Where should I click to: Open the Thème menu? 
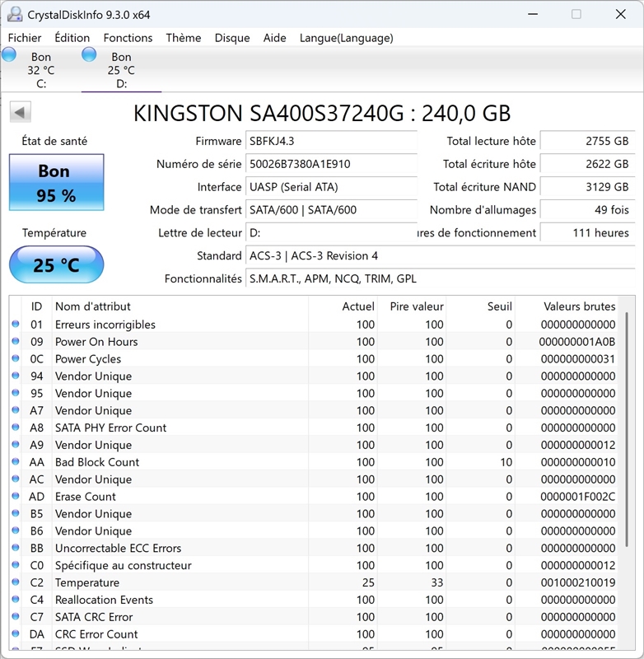(x=183, y=38)
